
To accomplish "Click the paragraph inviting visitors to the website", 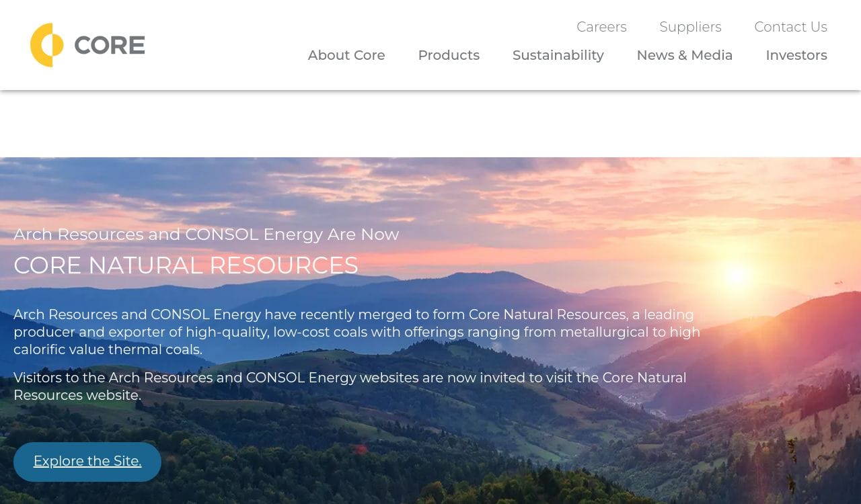I will tap(350, 386).
